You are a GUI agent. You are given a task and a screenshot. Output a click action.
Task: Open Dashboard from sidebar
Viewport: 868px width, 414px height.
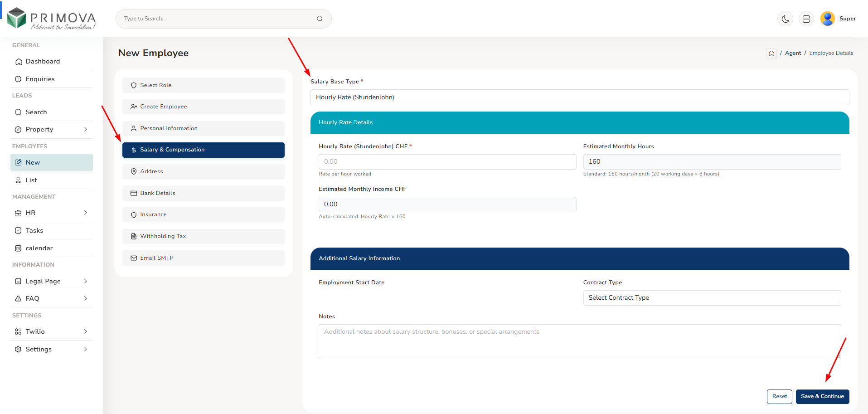[43, 62]
